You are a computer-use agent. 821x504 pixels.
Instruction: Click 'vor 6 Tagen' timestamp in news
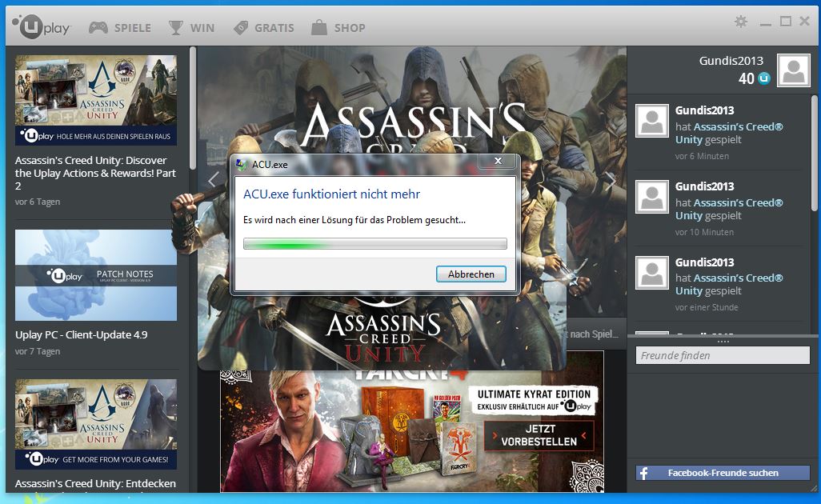pyautogui.click(x=37, y=202)
